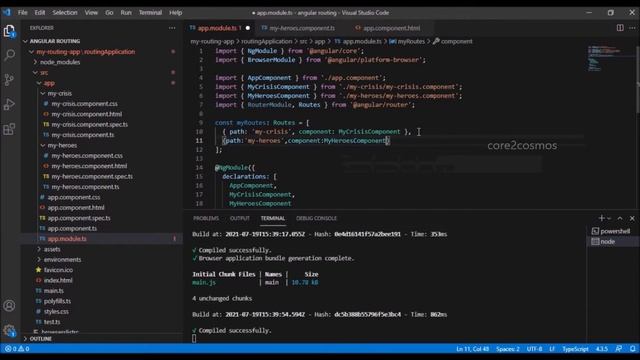
Task: Open the Terminal menu
Action: click(150, 13)
